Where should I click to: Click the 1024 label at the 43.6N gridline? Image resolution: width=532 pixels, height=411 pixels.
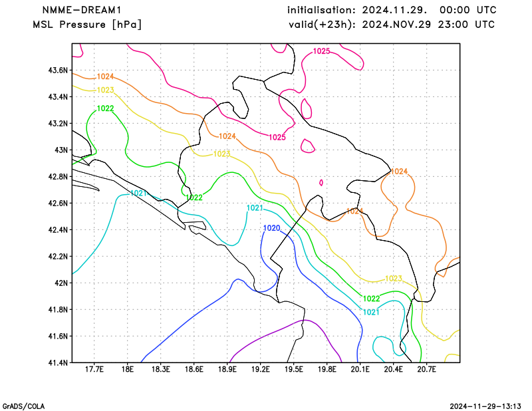[x=105, y=76]
